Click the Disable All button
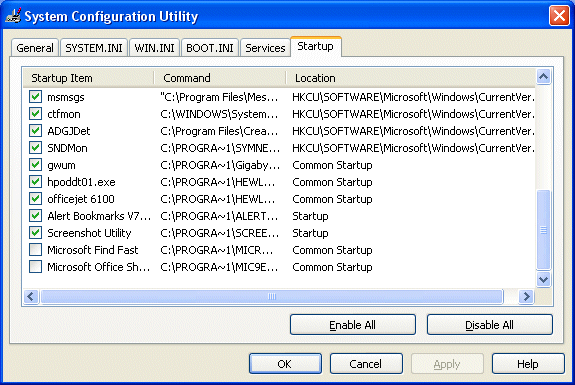The width and height of the screenshot is (575, 385). tap(490, 325)
